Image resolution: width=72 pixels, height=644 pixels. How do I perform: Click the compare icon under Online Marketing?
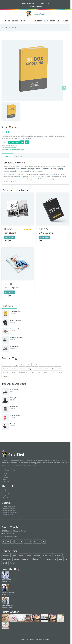[41, 241]
